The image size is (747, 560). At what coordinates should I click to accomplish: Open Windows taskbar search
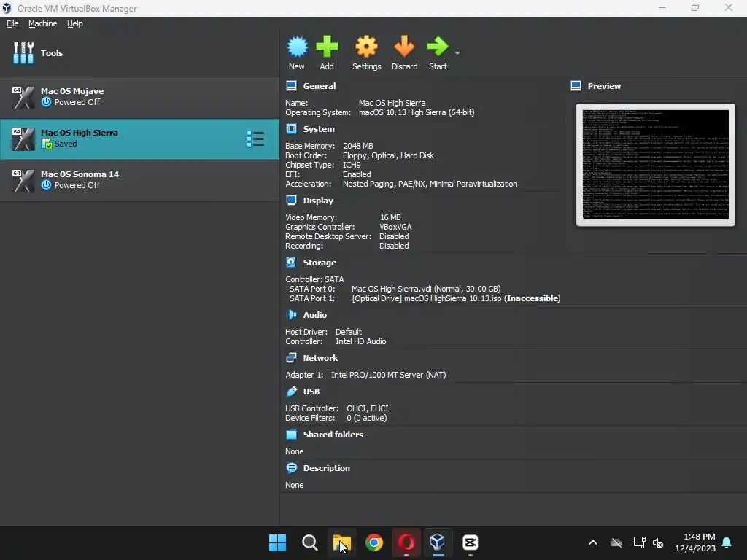pos(309,542)
